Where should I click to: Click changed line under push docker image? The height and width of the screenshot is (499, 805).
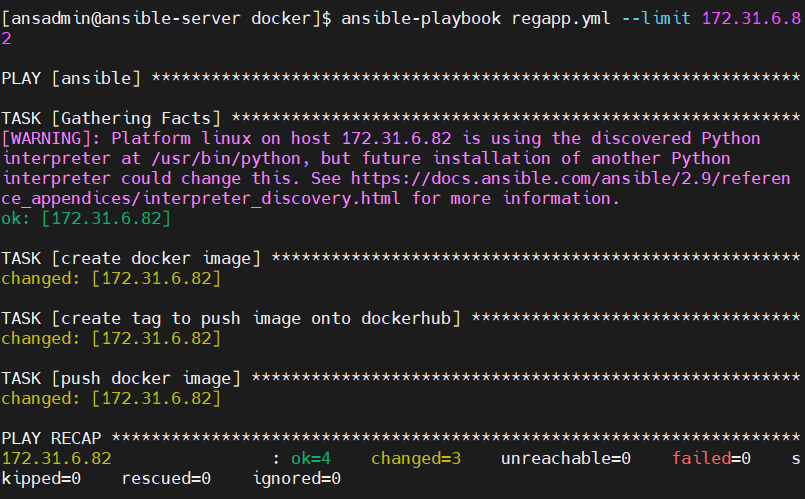tap(111, 399)
